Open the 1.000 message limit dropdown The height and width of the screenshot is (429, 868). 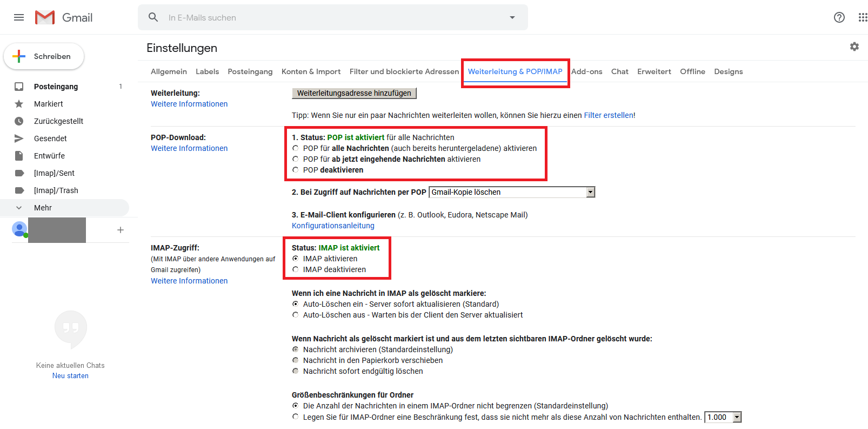pos(723,417)
